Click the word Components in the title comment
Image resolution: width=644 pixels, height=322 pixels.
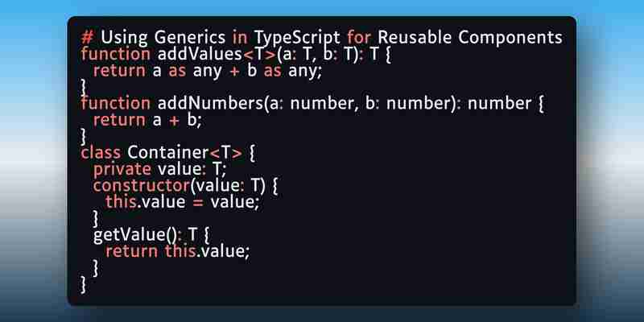[510, 38]
